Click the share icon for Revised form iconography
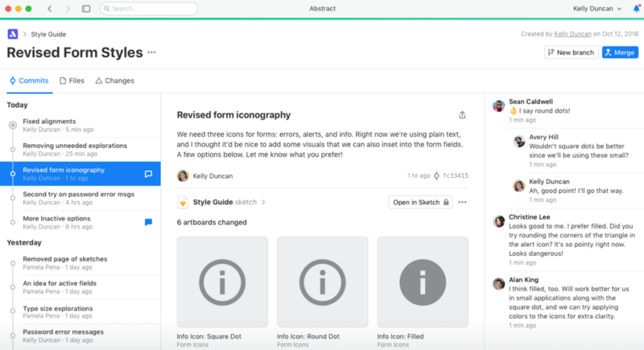 pyautogui.click(x=462, y=115)
